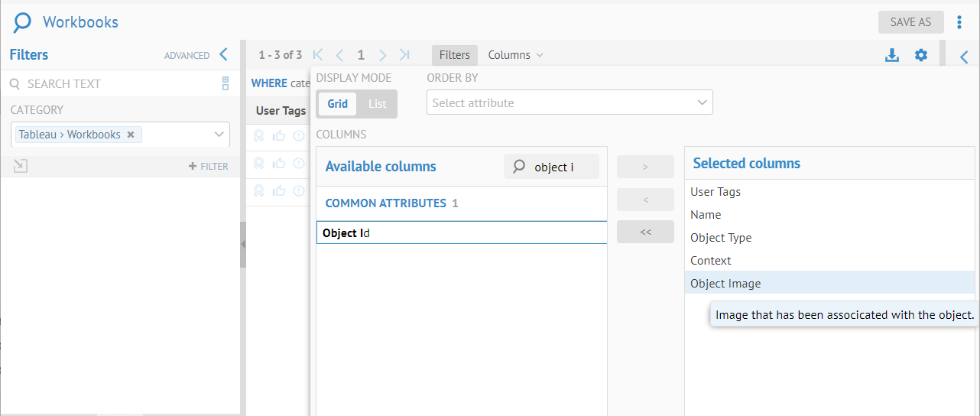980x416 pixels.
Task: Toggle the thumbs-up icon in first row
Action: pos(279,136)
